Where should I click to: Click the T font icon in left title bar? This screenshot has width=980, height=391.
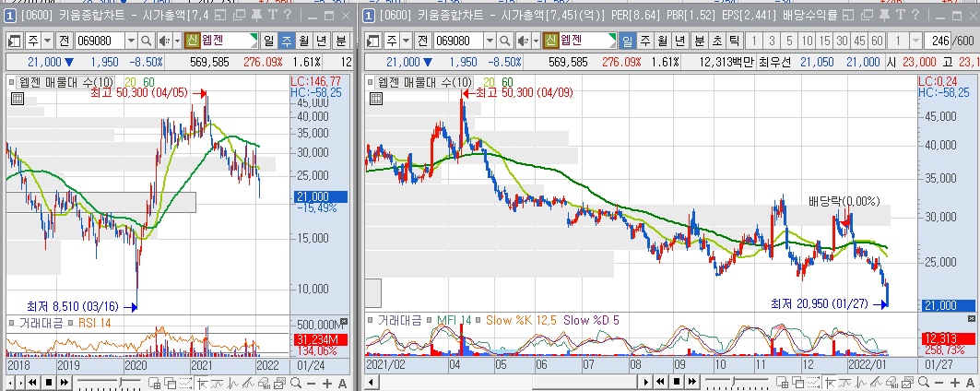[272, 15]
